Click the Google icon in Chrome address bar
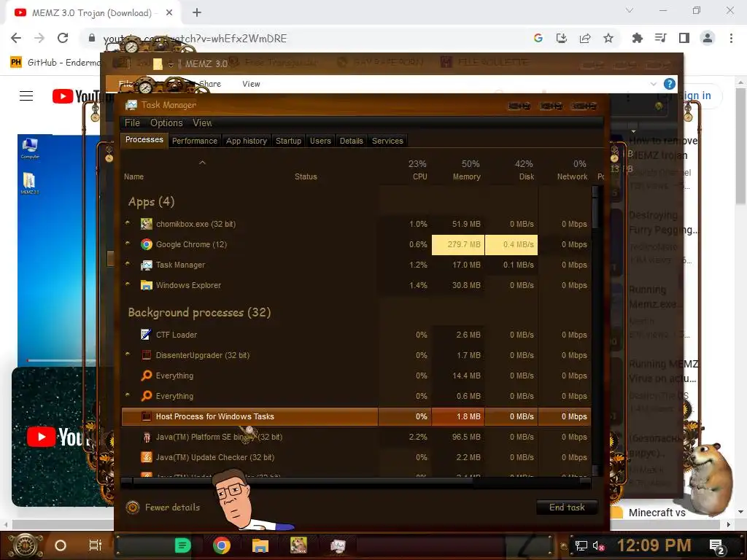Image resolution: width=747 pixels, height=560 pixels. click(538, 38)
